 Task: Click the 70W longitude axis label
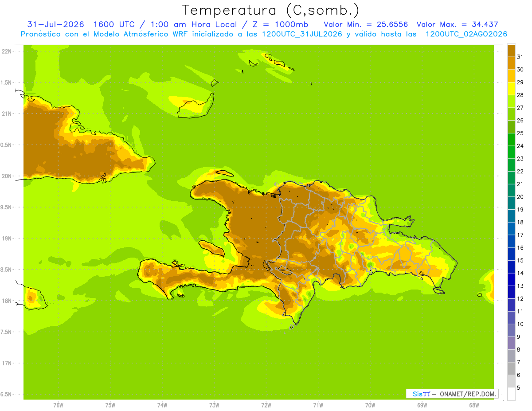pyautogui.click(x=370, y=405)
